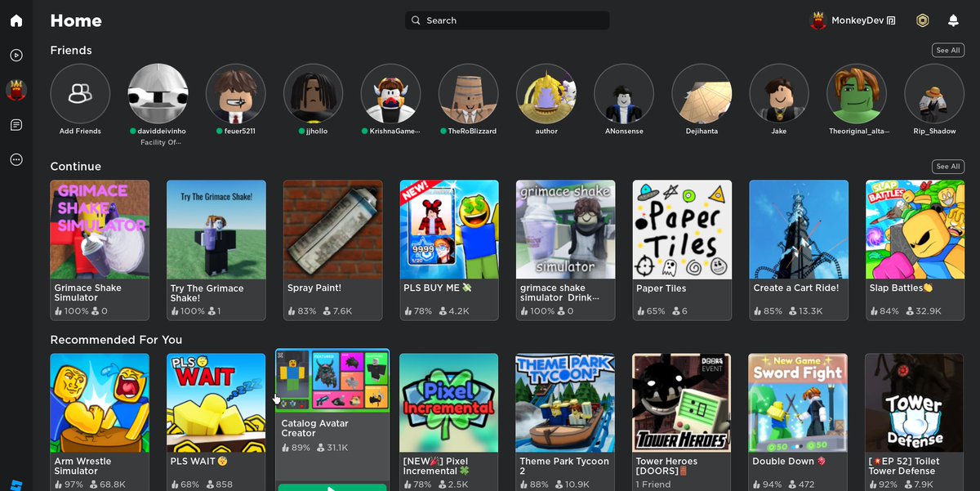The image size is (980, 491).
Task: Open the Arm Wrestle Simulator thumbnail
Action: [100, 403]
